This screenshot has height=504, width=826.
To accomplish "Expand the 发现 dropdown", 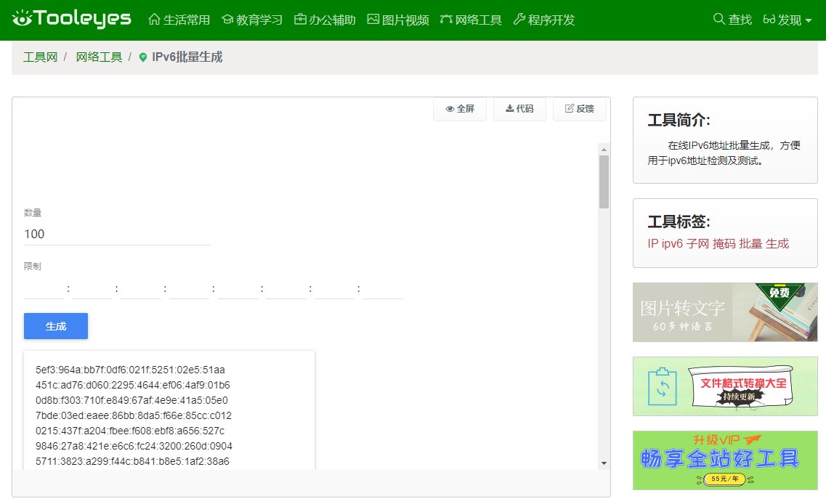I will coord(787,20).
